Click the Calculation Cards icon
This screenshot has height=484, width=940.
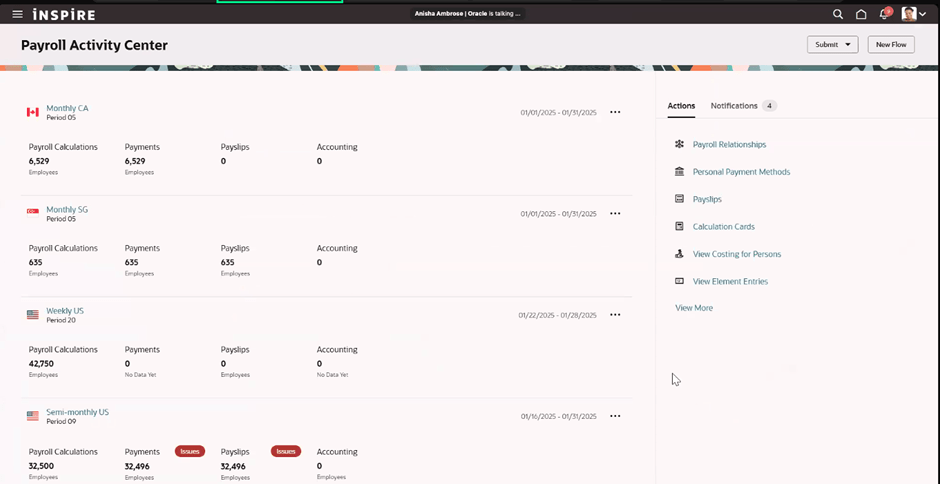(679, 227)
